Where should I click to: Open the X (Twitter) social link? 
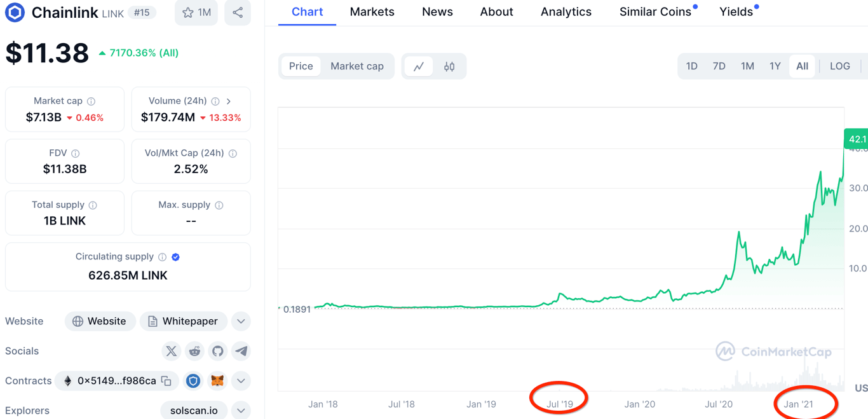click(171, 351)
